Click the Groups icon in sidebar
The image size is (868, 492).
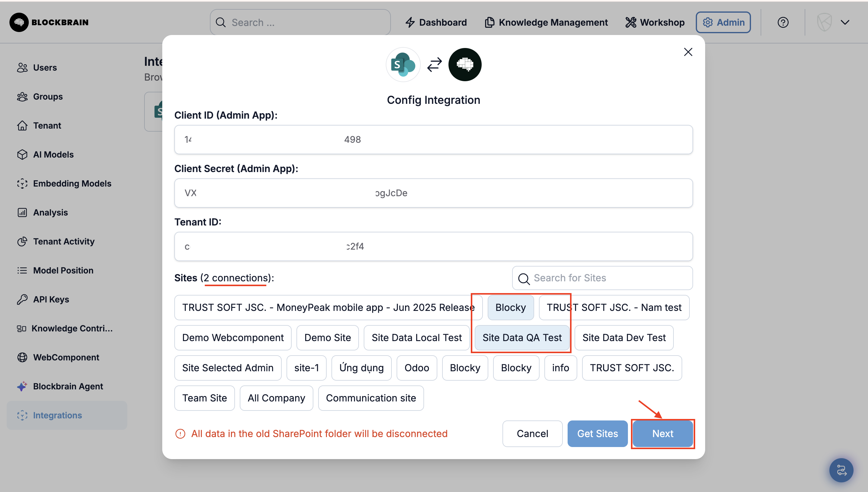tap(22, 97)
